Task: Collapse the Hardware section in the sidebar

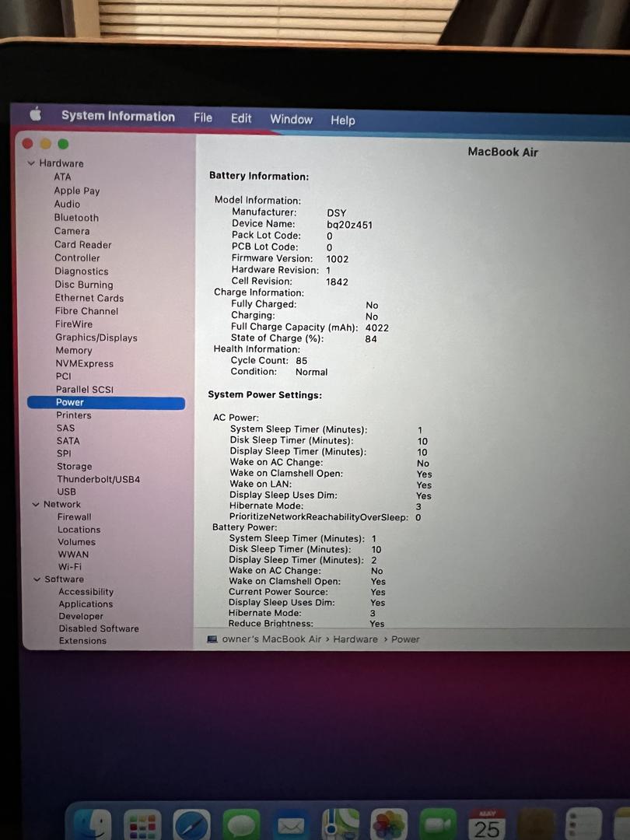Action: coord(31,163)
